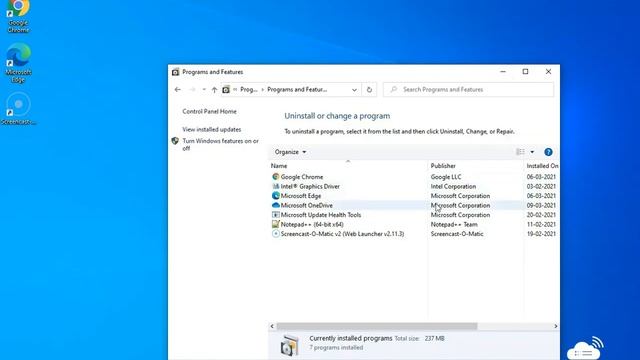Select Microsoft OneDrive entry

[x=307, y=205]
